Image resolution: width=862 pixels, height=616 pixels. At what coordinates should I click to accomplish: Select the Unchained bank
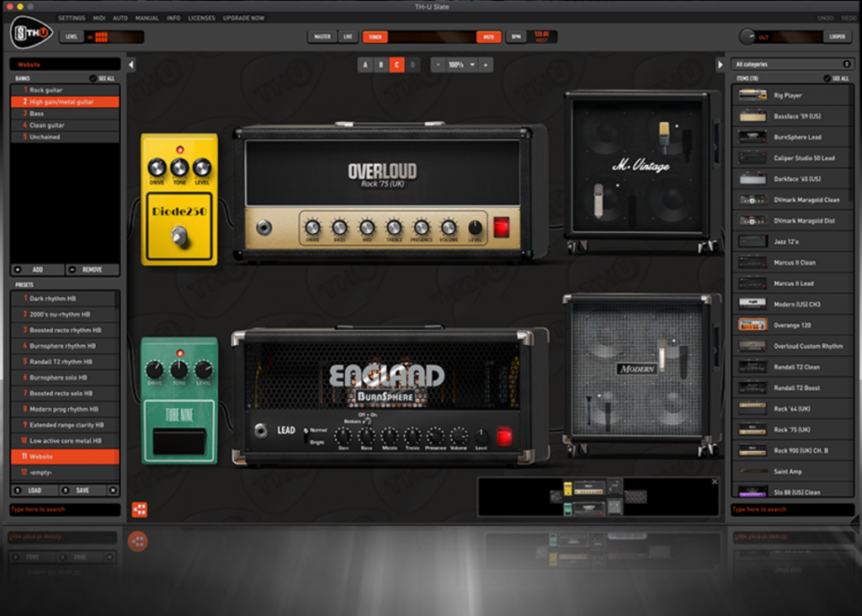[x=65, y=137]
